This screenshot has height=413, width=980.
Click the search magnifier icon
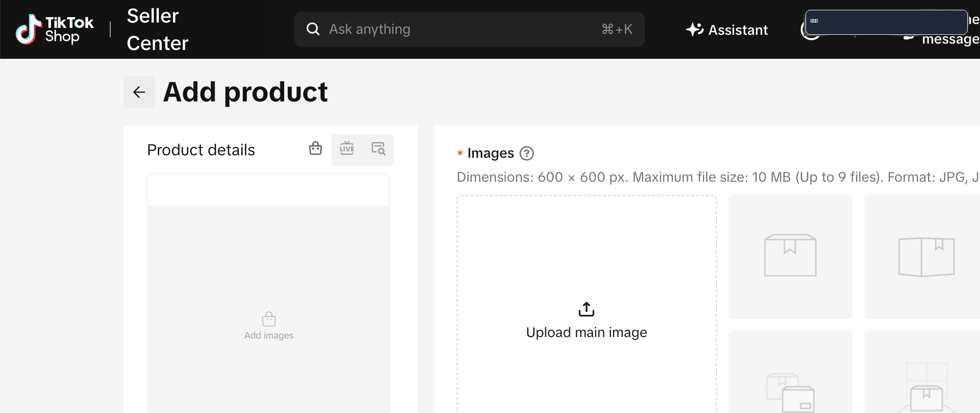pyautogui.click(x=313, y=29)
